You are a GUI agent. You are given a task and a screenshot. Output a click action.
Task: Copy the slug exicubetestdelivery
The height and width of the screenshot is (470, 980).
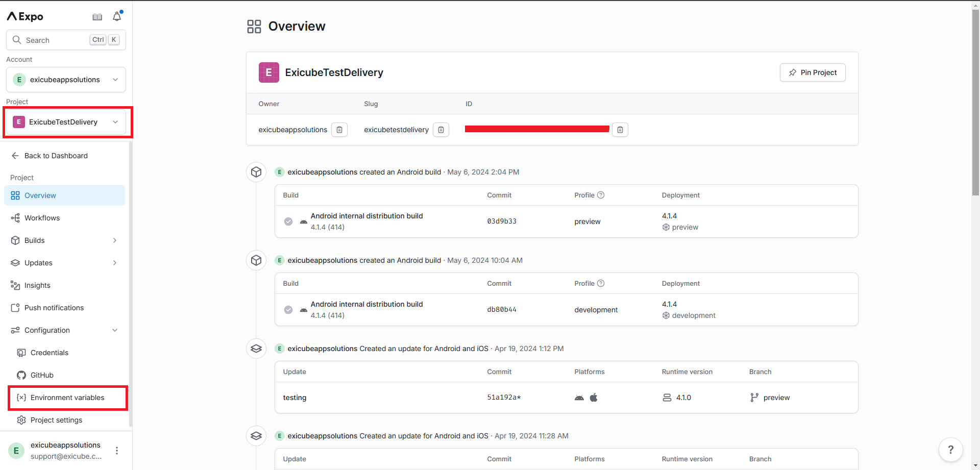pyautogui.click(x=441, y=130)
